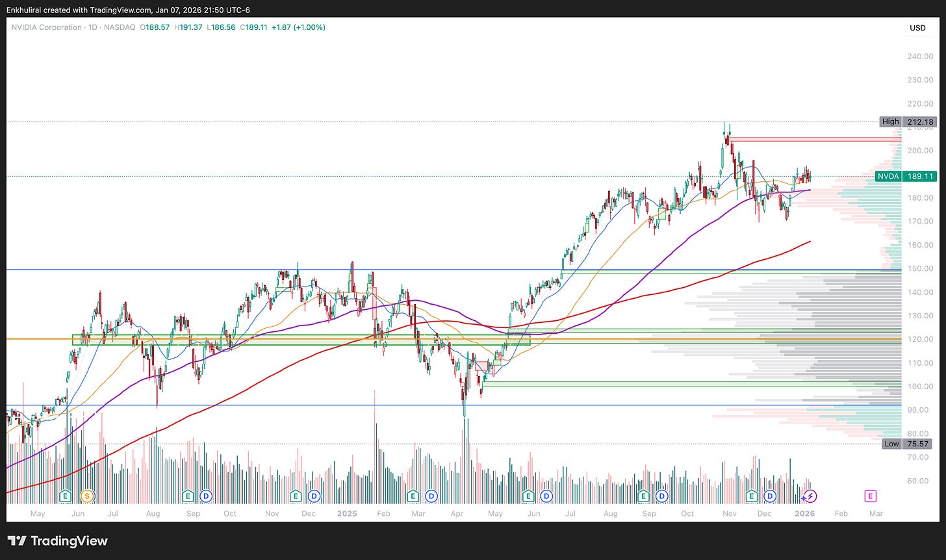The height and width of the screenshot is (560, 946).
Task: Click the Enkhuliral created with TradingView.com caption
Action: pos(129,10)
